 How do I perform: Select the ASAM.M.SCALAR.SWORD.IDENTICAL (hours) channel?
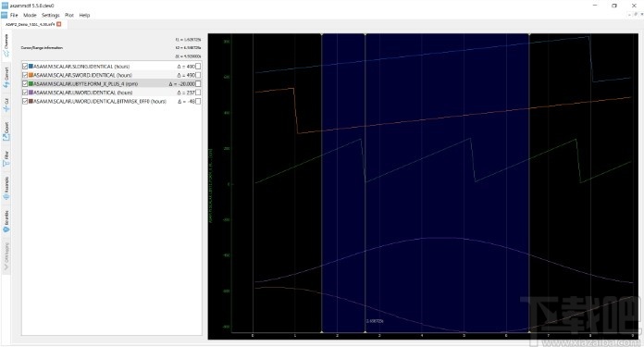[83, 75]
